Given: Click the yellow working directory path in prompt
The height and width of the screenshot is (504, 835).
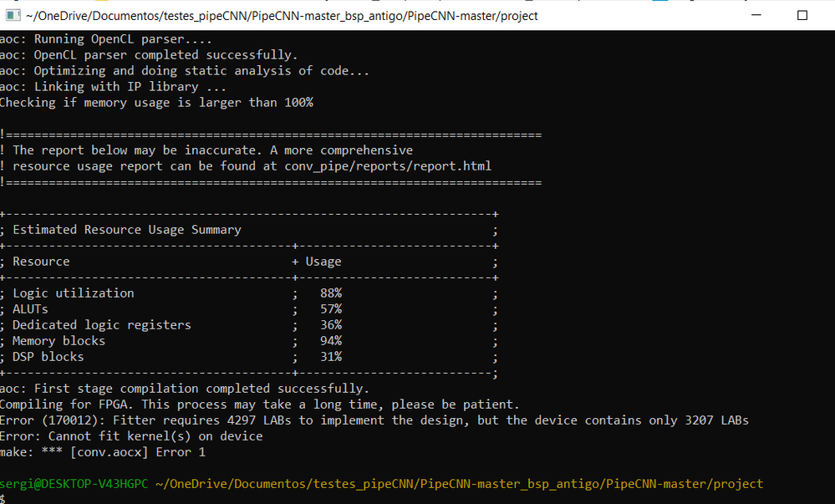Looking at the screenshot, I should tap(459, 484).
